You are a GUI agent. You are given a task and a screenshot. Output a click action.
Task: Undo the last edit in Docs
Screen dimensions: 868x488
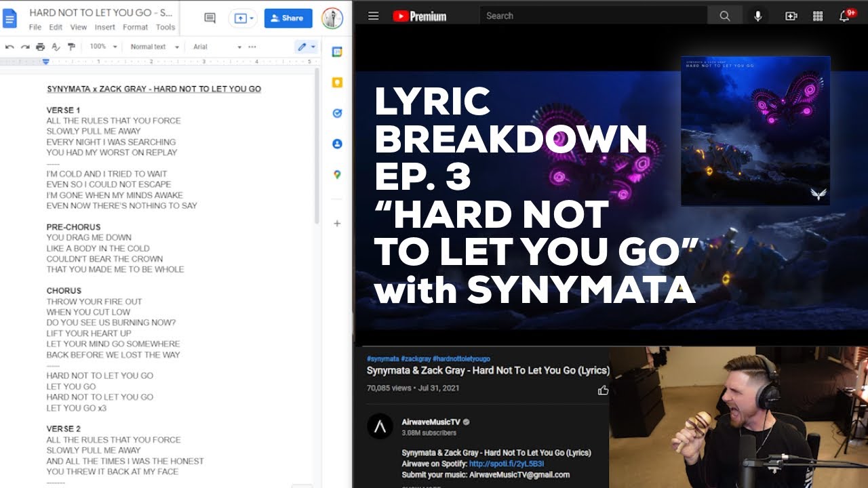pos(9,47)
